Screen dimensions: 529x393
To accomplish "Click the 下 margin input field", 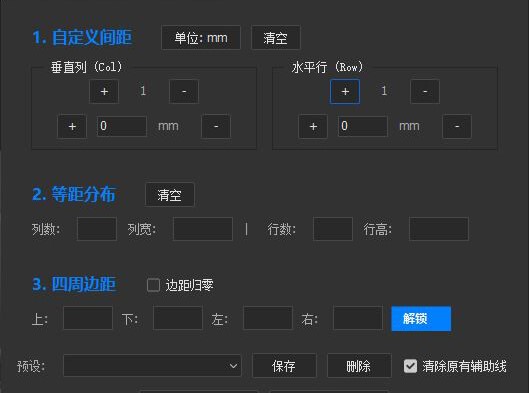I will [178, 318].
